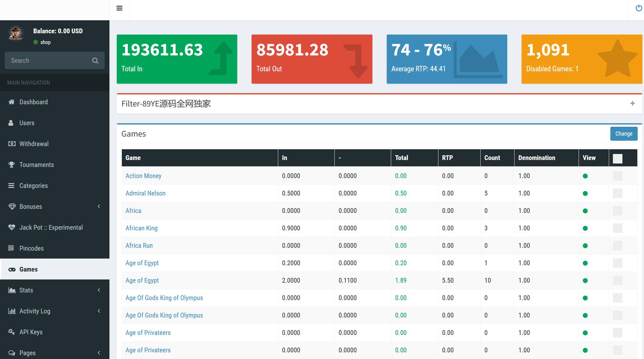This screenshot has width=644, height=359.
Task: Tick the checkbox in the 5.50 RTP row
Action: 617,280
